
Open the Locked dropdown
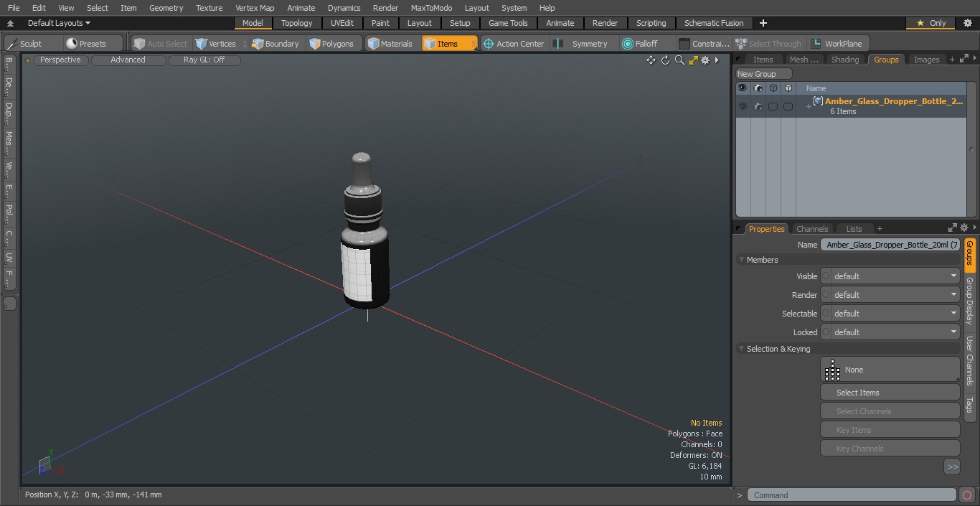(890, 332)
